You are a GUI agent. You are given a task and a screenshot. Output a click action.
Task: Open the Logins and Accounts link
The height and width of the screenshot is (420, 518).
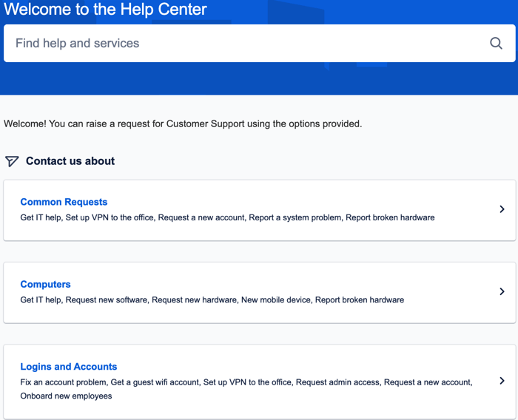[68, 367]
